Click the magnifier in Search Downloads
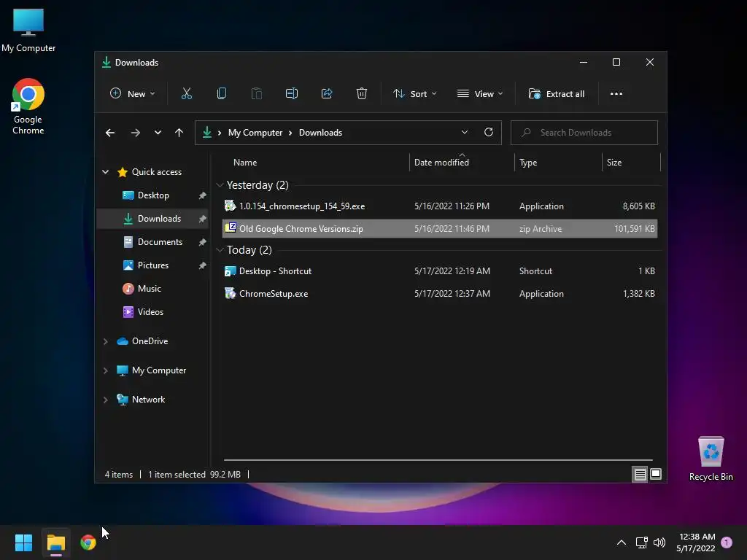747x560 pixels. pos(526,133)
